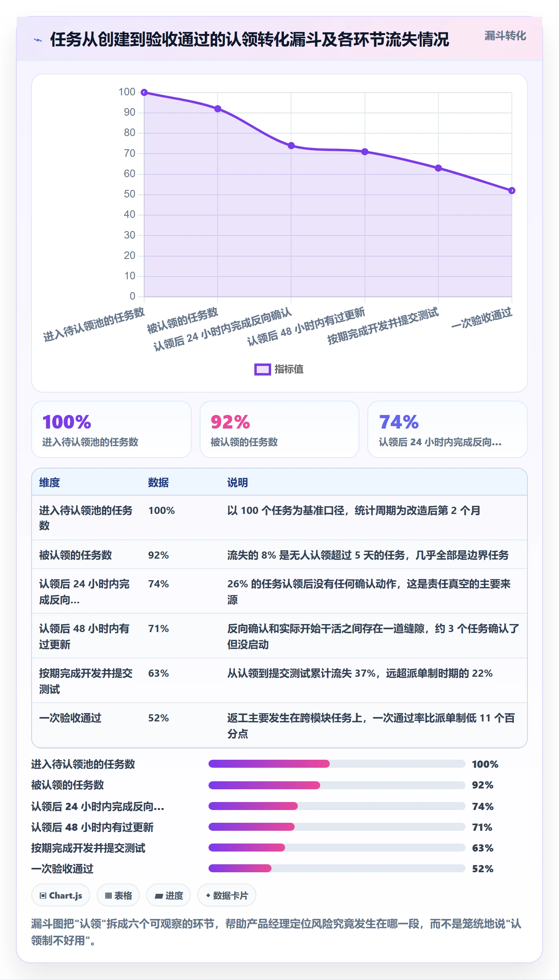Click the chart point at value 74
The image size is (559, 980).
(291, 146)
